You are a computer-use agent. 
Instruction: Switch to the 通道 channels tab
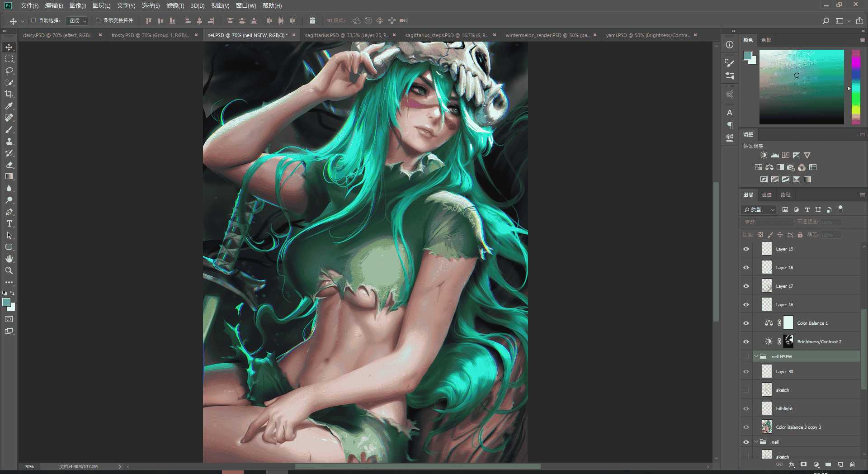pyautogui.click(x=767, y=195)
